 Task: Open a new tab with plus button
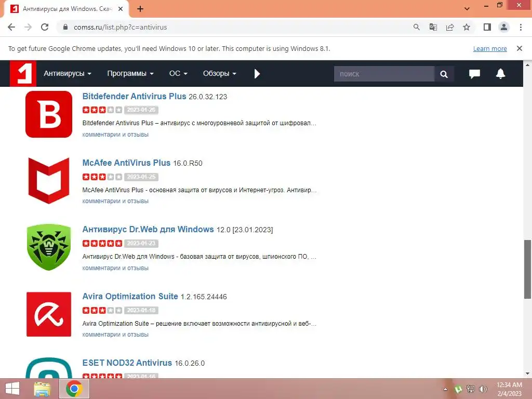click(140, 9)
